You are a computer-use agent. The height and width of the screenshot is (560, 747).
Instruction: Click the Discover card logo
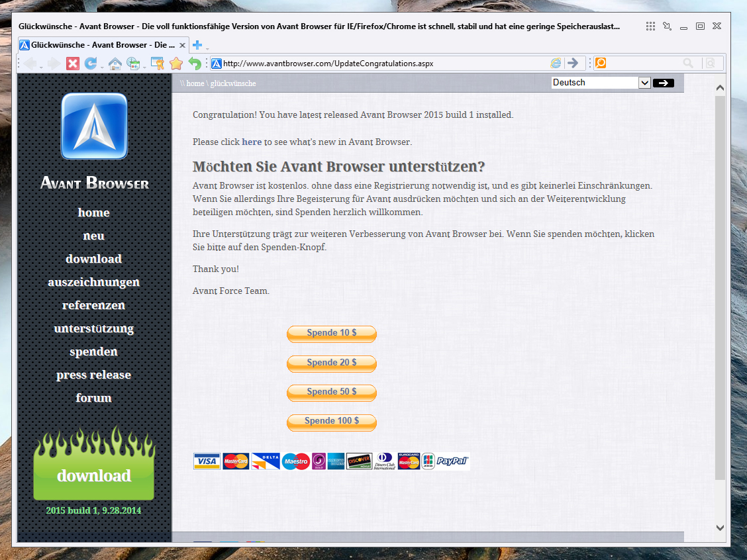tap(359, 461)
